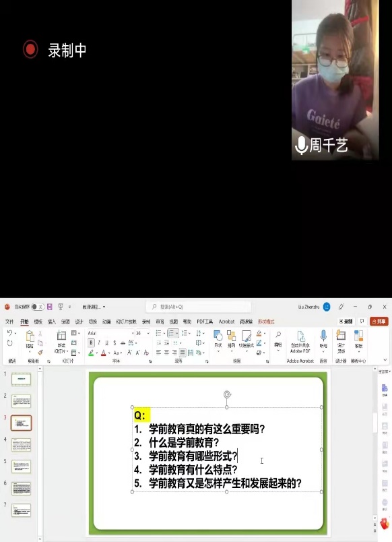Toggle bold formatting button
The image size is (392, 542).
point(91,343)
